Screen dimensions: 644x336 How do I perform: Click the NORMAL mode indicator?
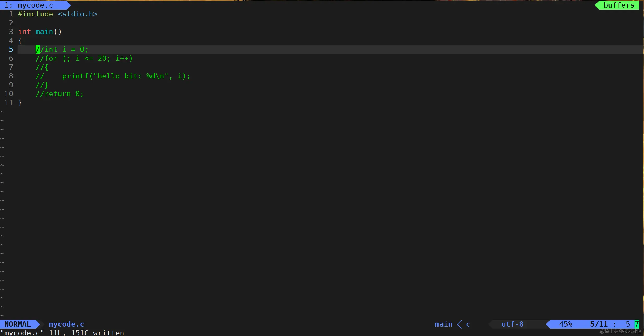coord(18,324)
